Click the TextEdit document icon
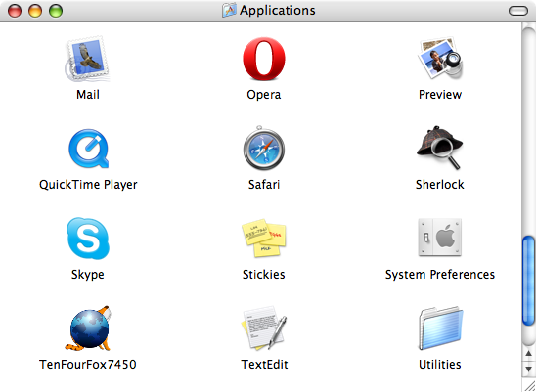536x392 pixels. click(264, 328)
